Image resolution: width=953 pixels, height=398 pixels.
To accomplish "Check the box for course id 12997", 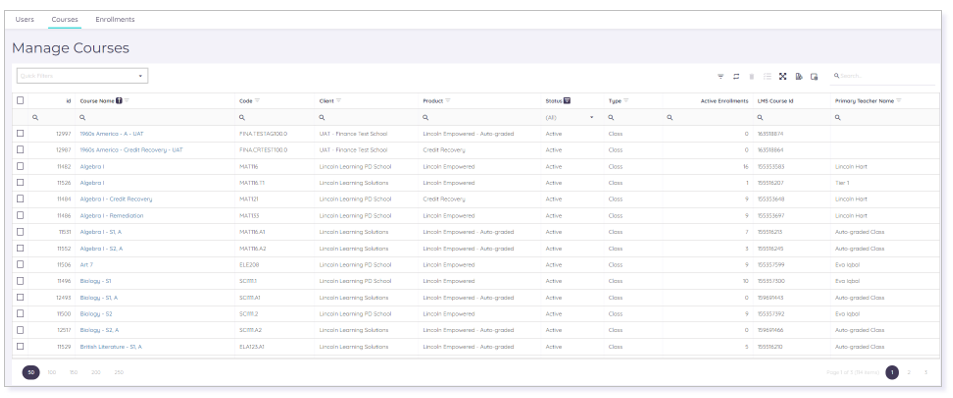I will pyautogui.click(x=21, y=133).
